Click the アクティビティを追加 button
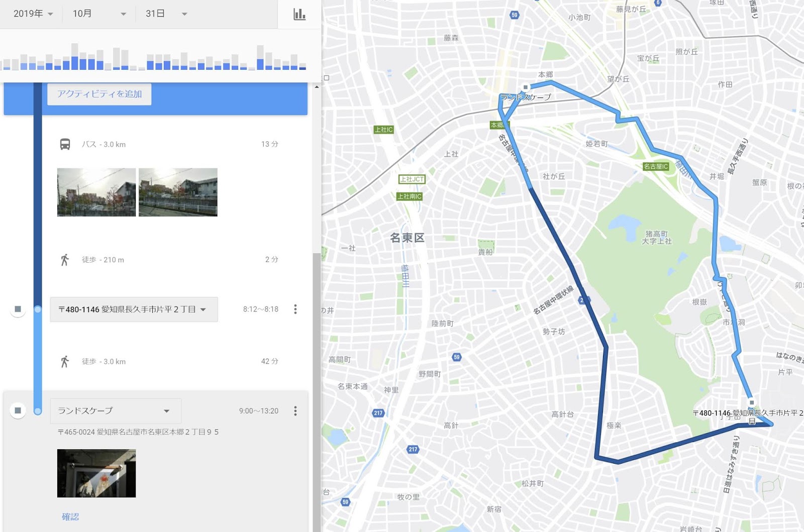This screenshot has height=532, width=804. [x=99, y=94]
